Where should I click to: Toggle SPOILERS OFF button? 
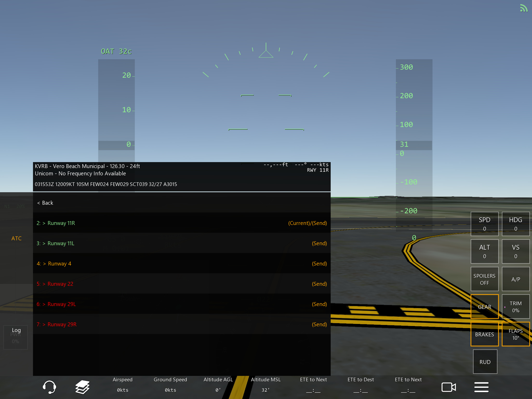tap(484, 279)
